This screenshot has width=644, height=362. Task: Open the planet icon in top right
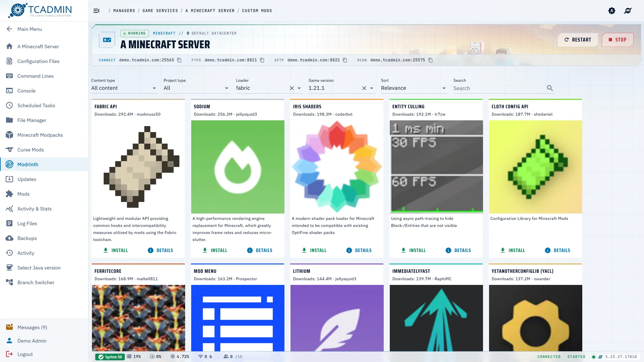click(x=628, y=11)
